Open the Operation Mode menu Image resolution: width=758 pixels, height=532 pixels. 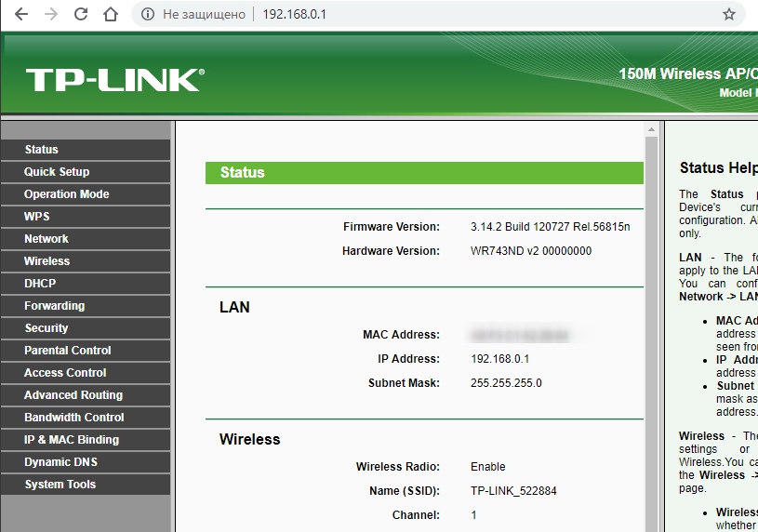tap(85, 194)
